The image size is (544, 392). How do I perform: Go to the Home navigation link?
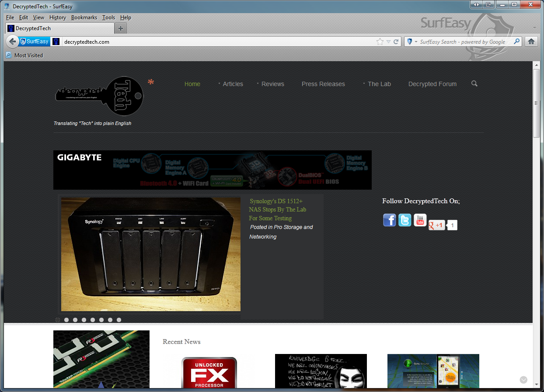[x=192, y=84]
